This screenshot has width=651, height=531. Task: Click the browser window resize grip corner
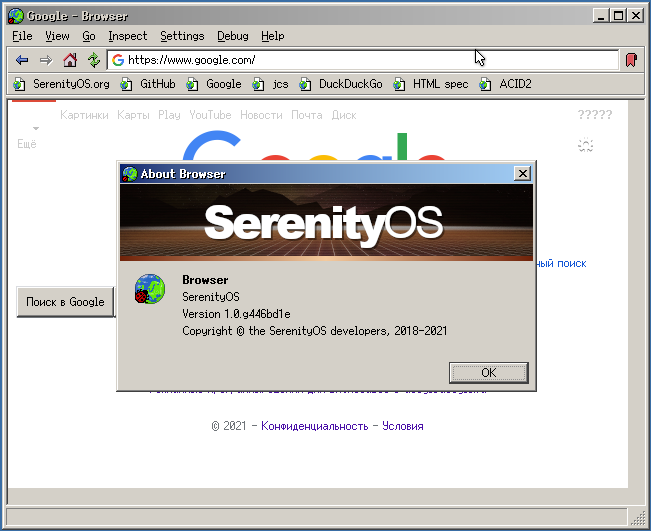[x=637, y=517]
